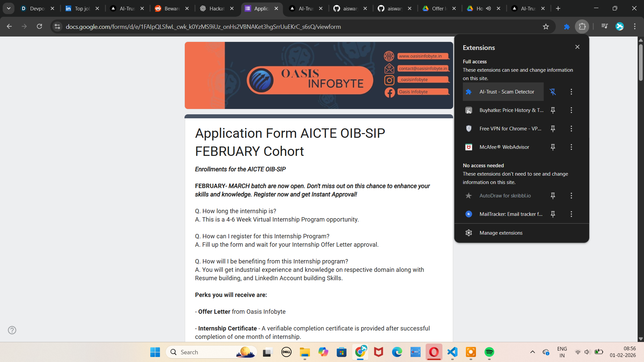
Task: Close the Extensions popup panel
Action: point(577,47)
